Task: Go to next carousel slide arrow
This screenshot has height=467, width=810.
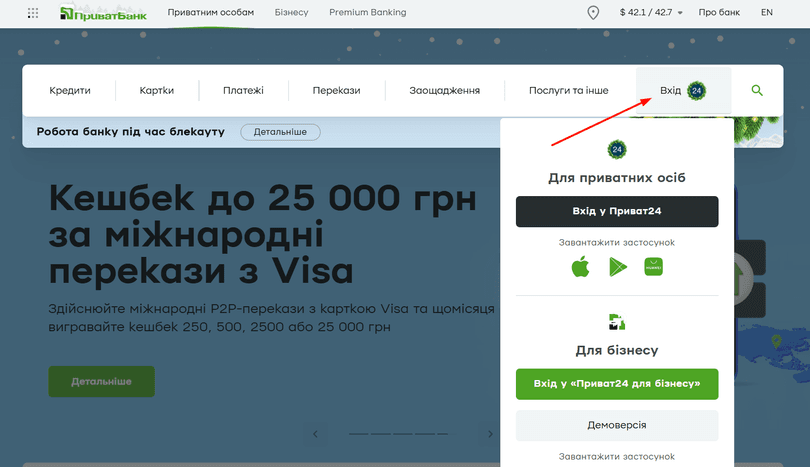Action: [490, 434]
